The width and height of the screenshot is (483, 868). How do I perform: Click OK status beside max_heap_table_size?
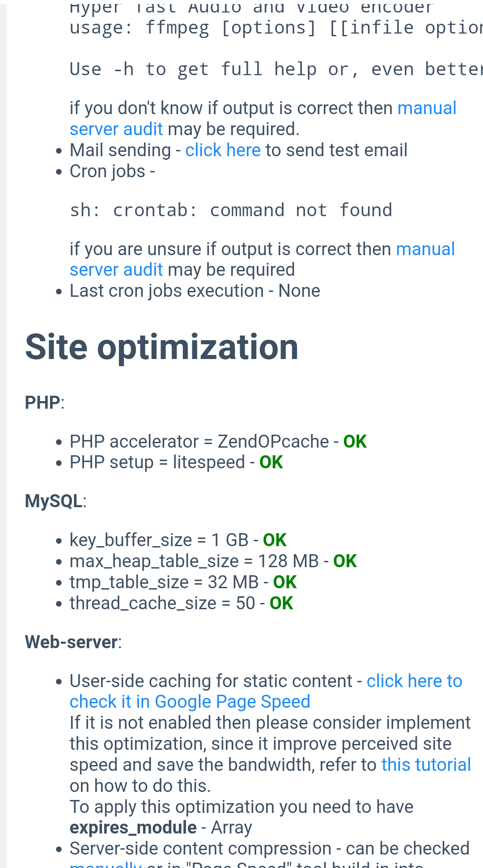(345, 561)
